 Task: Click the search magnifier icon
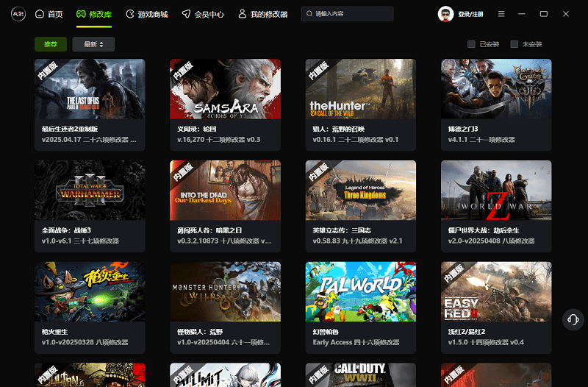pos(309,14)
